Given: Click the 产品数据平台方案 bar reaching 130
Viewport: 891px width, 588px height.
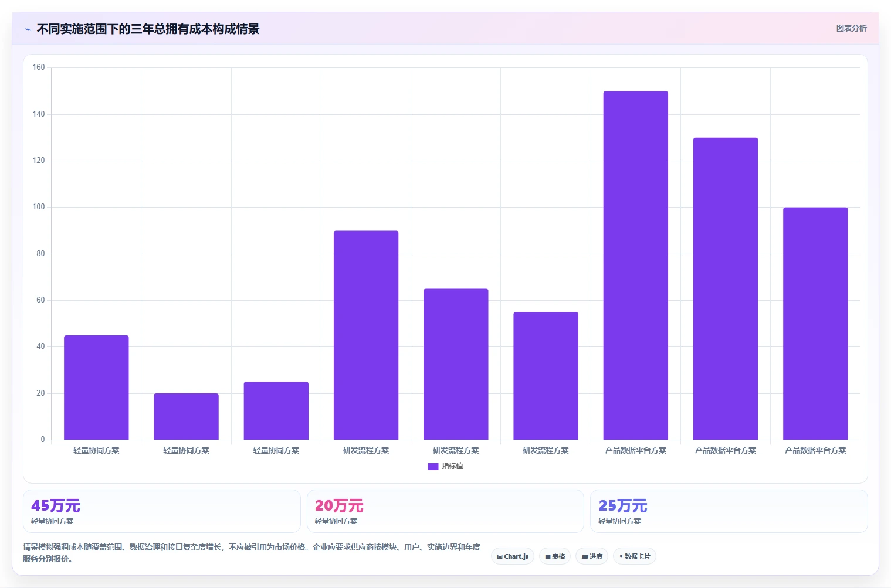Looking at the screenshot, I should pos(726,288).
